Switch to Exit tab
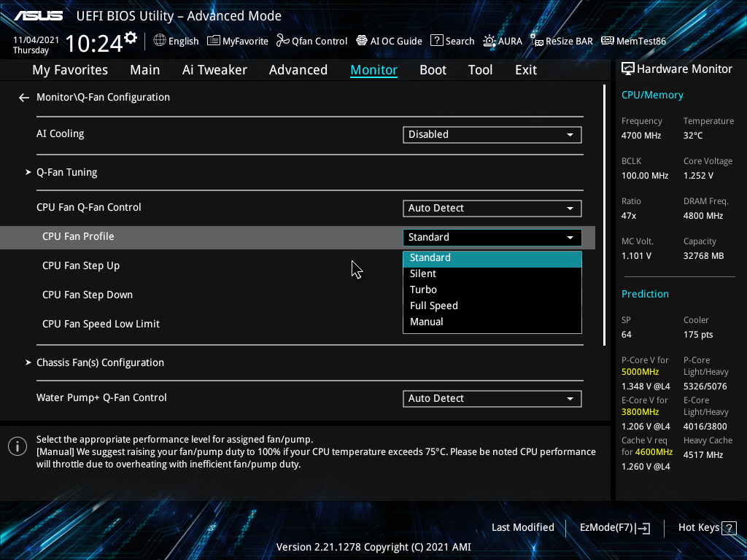 coord(526,70)
